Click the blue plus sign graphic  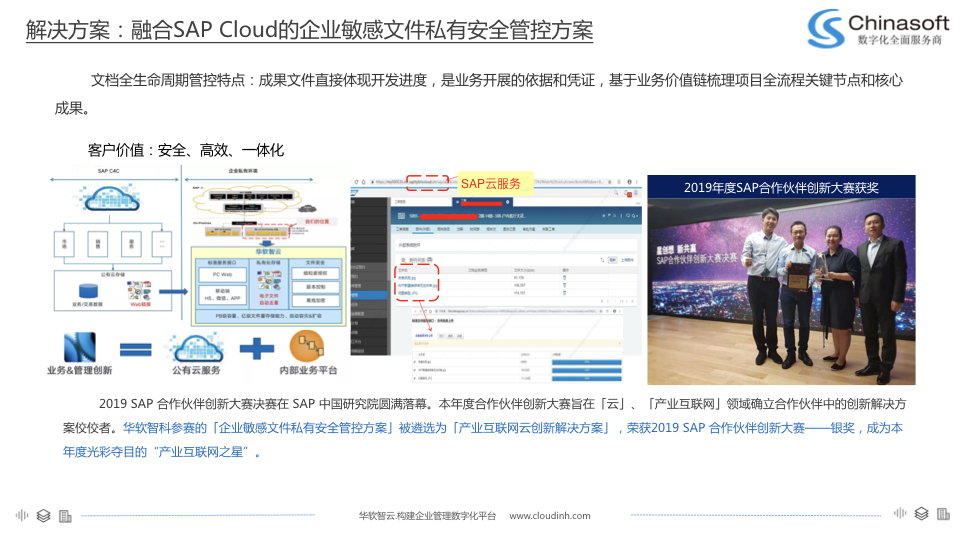(257, 349)
